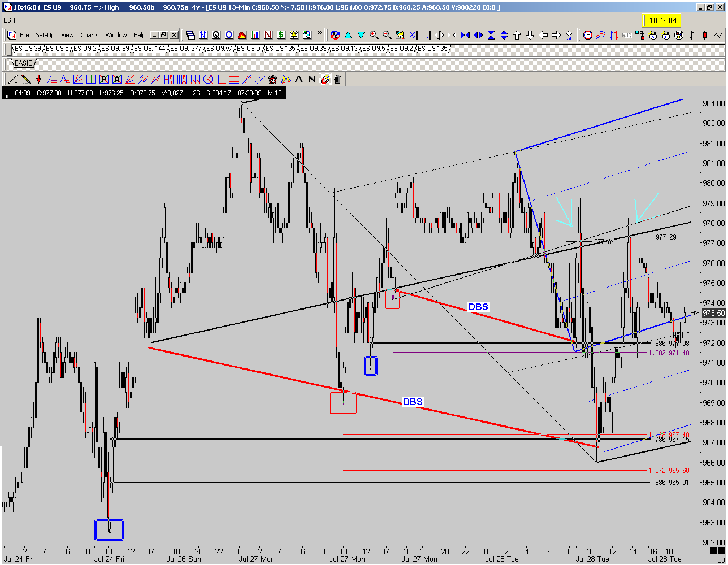Image resolution: width=728 pixels, height=565 pixels.
Task: Click the clock icon in top toolbar
Action: point(588,35)
